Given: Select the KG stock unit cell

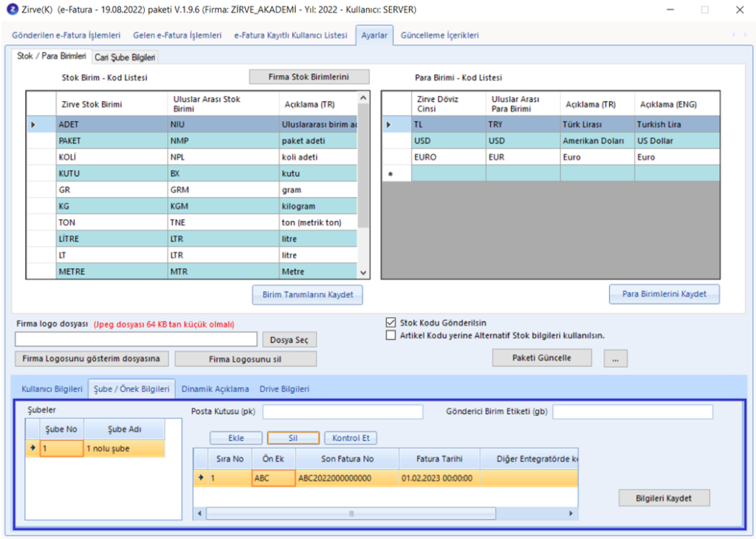Looking at the screenshot, I should pos(112,206).
